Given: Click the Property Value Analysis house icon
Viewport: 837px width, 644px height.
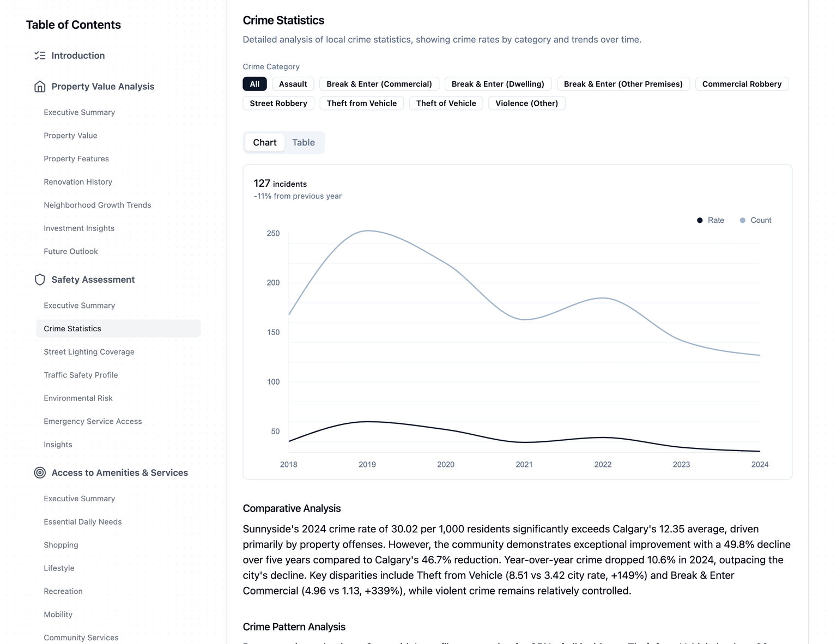Looking at the screenshot, I should tap(40, 87).
